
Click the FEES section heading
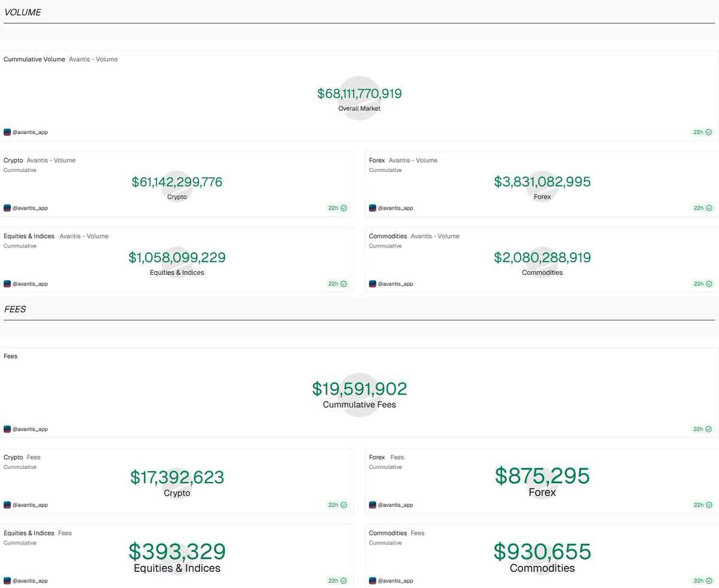click(15, 309)
